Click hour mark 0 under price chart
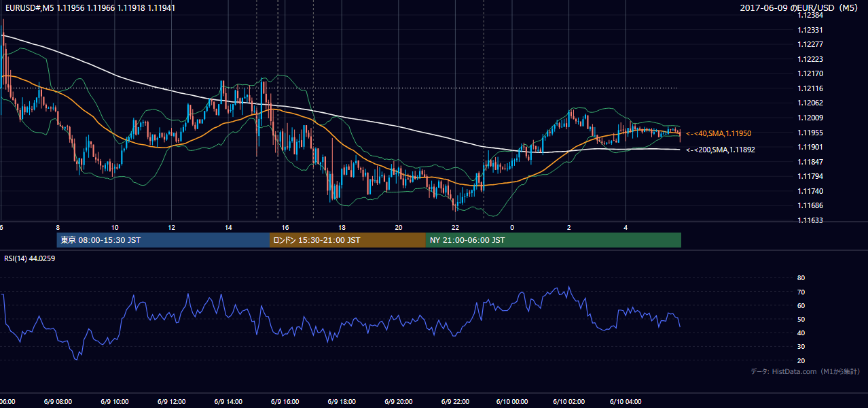This screenshot has width=868, height=408. tap(512, 228)
